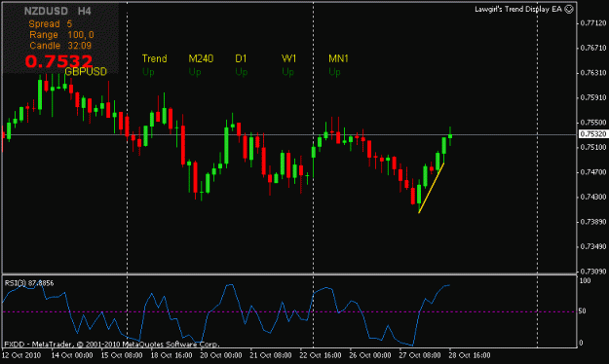Click the purple dashed RSI 50 line
This screenshot has height=364, width=609.
click(289, 311)
